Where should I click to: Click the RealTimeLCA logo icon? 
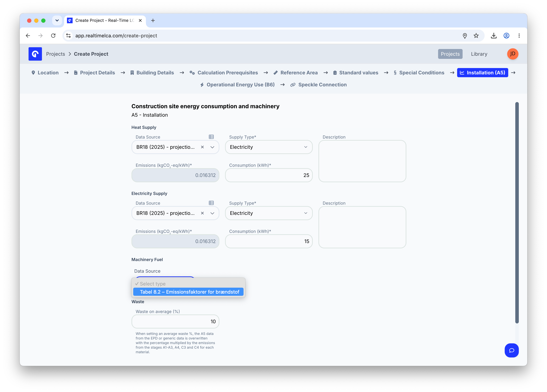[35, 54]
